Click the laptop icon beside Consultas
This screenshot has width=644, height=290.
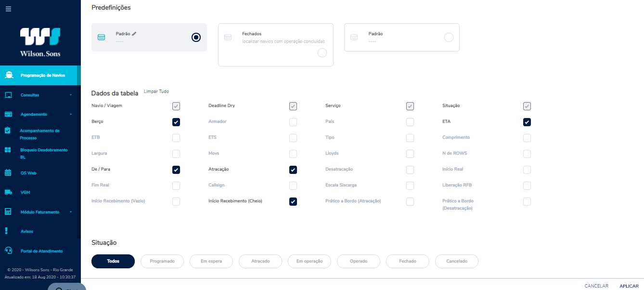8,95
